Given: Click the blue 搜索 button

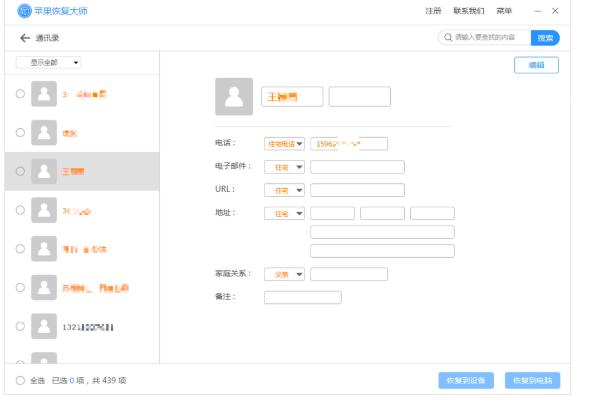Looking at the screenshot, I should coord(545,38).
